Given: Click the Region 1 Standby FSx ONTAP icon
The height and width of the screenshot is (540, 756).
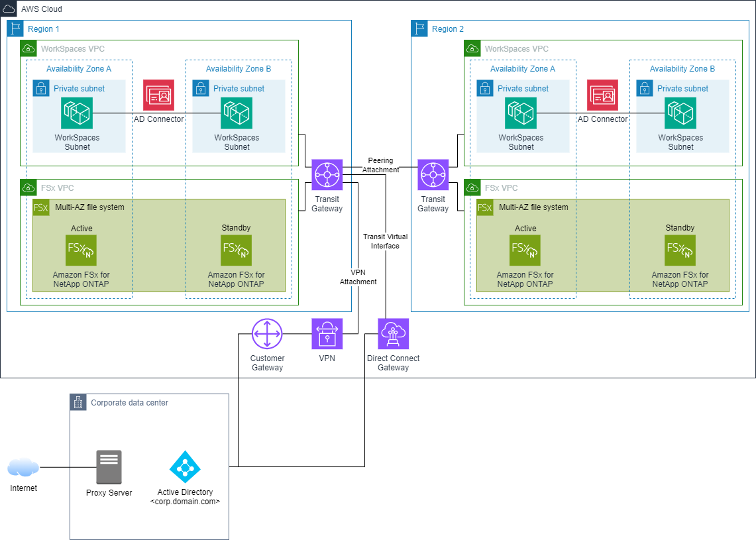Looking at the screenshot, I should (x=237, y=250).
